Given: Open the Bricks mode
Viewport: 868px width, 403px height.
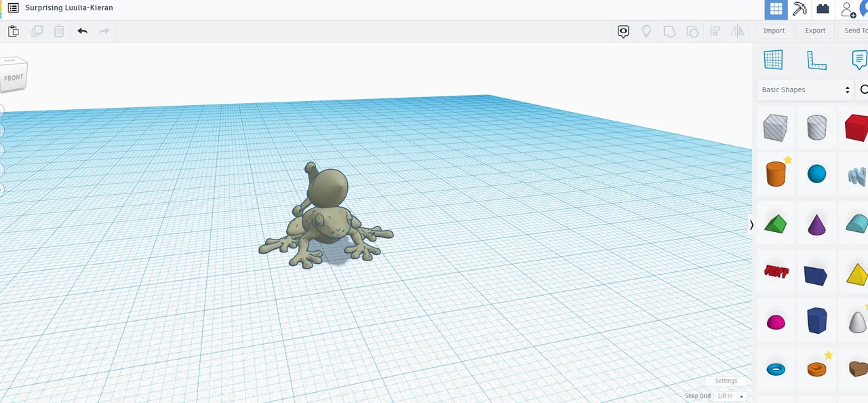Looking at the screenshot, I should coord(823,9).
